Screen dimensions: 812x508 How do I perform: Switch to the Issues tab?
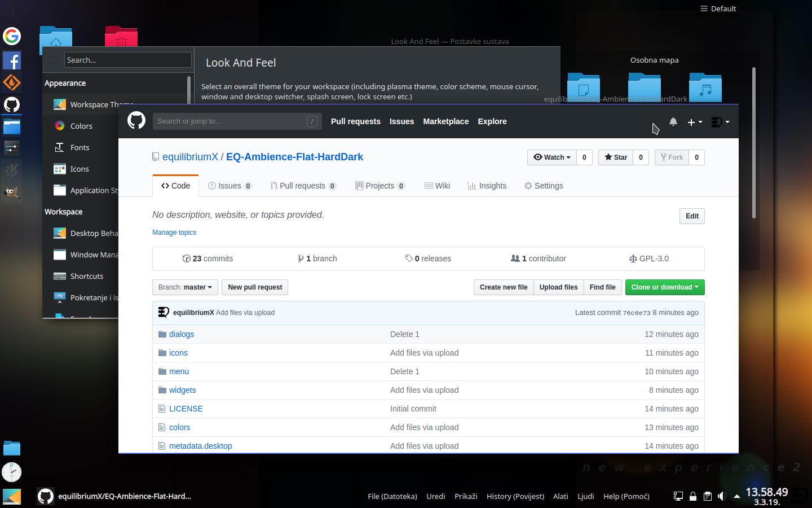click(x=230, y=186)
